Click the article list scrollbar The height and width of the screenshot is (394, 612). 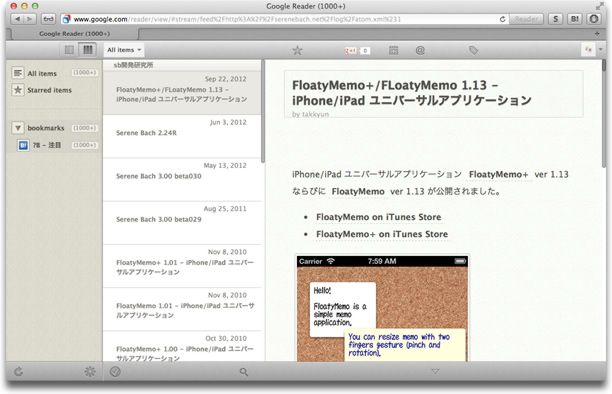click(x=263, y=111)
